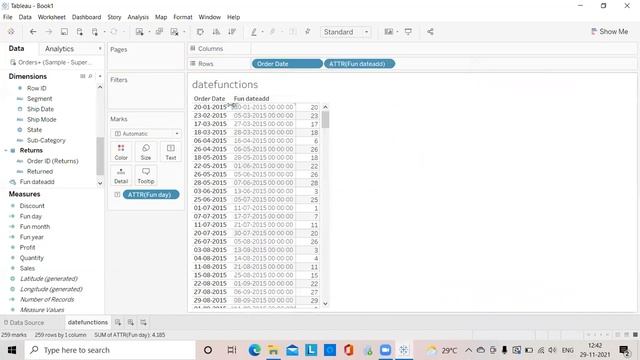
Task: Click the Find Field search icon
Action: tap(90, 76)
